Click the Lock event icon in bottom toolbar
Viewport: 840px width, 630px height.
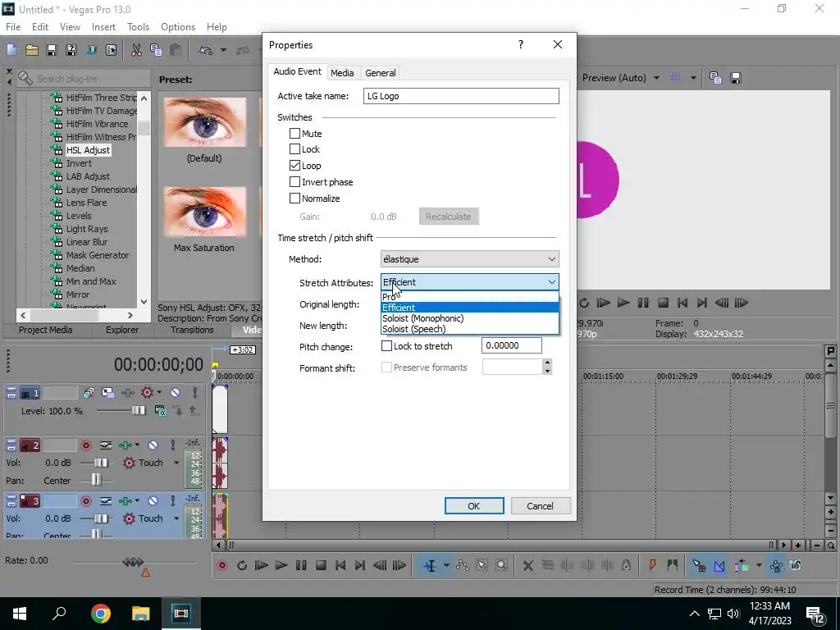(x=626, y=565)
